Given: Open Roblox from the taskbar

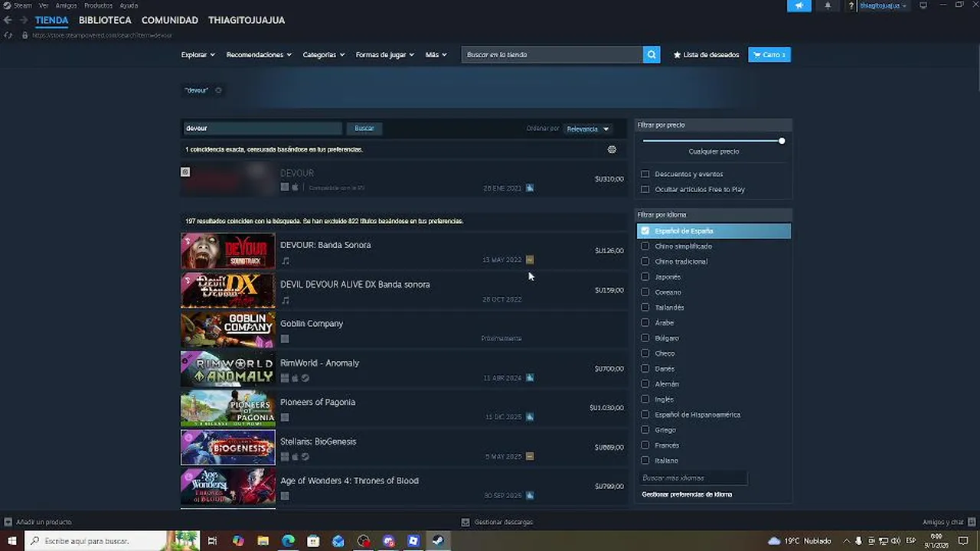Looking at the screenshot, I should (413, 541).
